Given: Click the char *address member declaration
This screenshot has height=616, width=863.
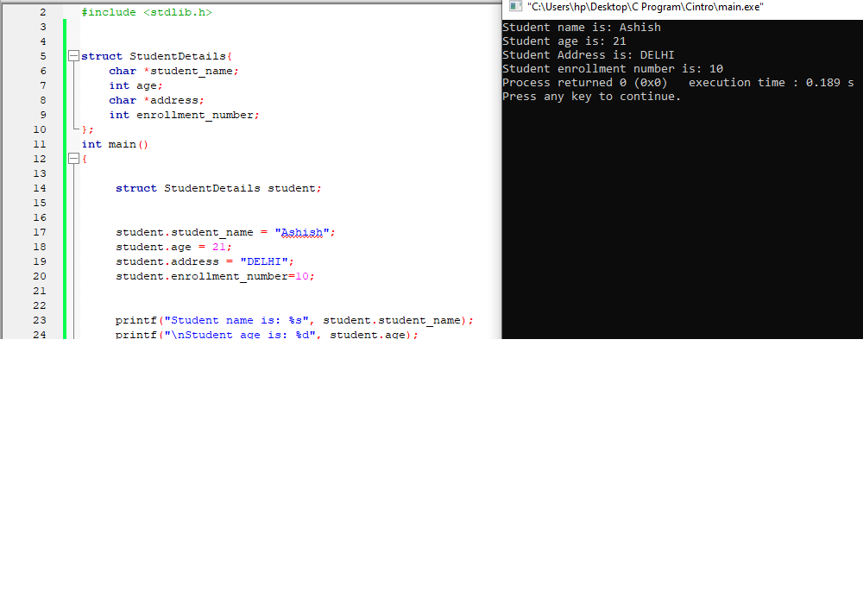Looking at the screenshot, I should 155,99.
